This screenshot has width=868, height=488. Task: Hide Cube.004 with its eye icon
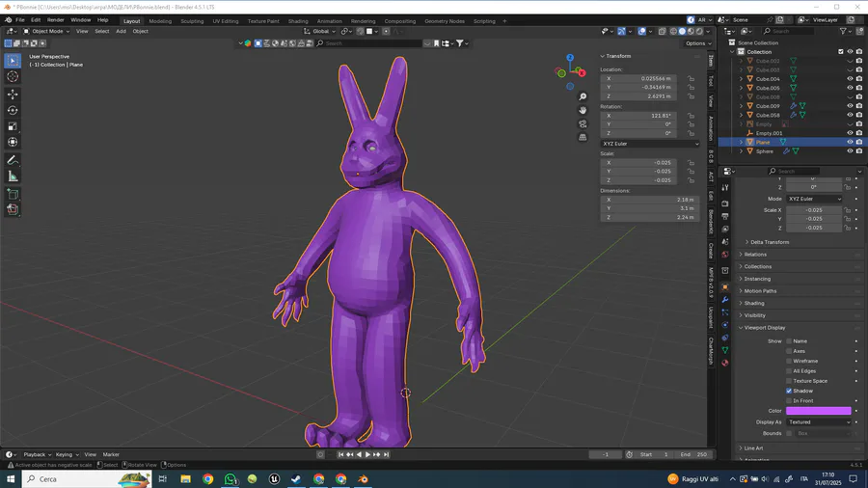850,79
